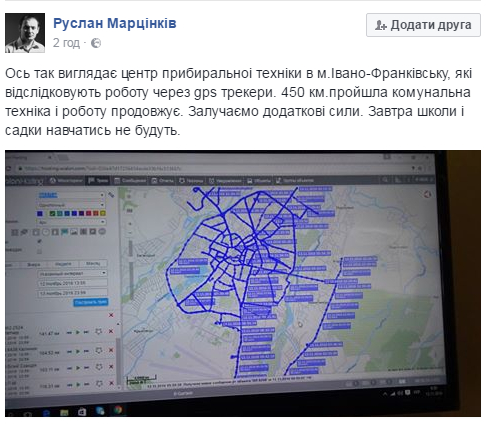Viewport: 486px width, 430px height.
Task: Clear all tracks using top red X
Action: (x=111, y=315)
